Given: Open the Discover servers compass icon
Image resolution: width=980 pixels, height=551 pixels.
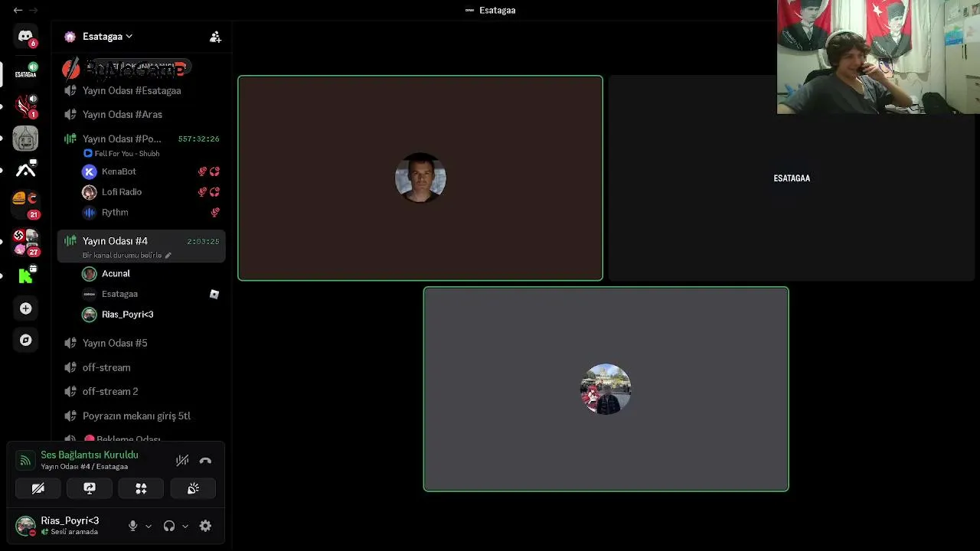Looking at the screenshot, I should [25, 341].
